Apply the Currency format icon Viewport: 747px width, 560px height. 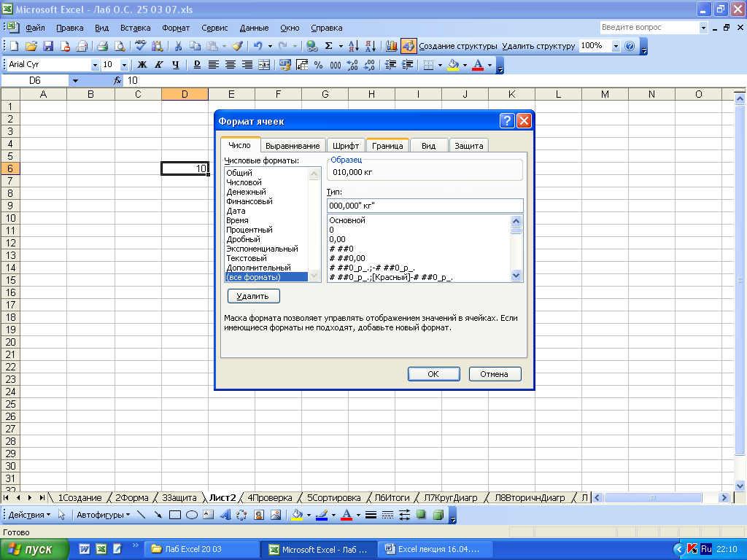tap(285, 65)
